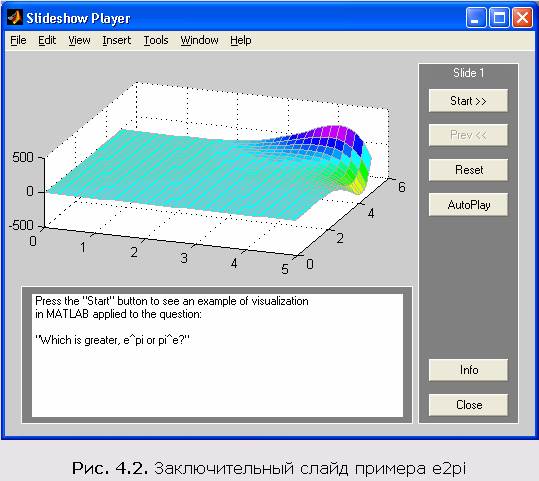
Task: Click the 'Slideshow Player' window title
Action: tap(78, 18)
